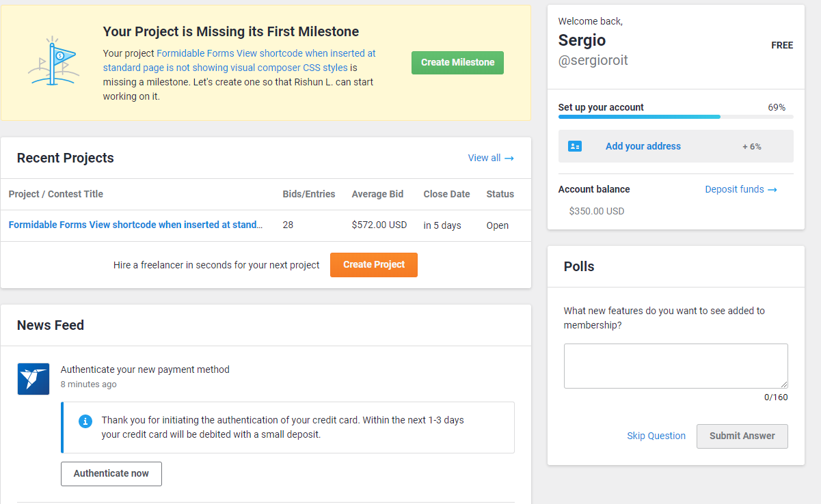Focus the poll answer text box
This screenshot has width=821, height=504.
click(675, 366)
